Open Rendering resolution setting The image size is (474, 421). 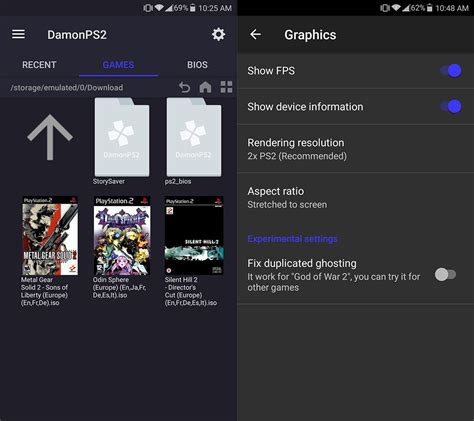355,149
